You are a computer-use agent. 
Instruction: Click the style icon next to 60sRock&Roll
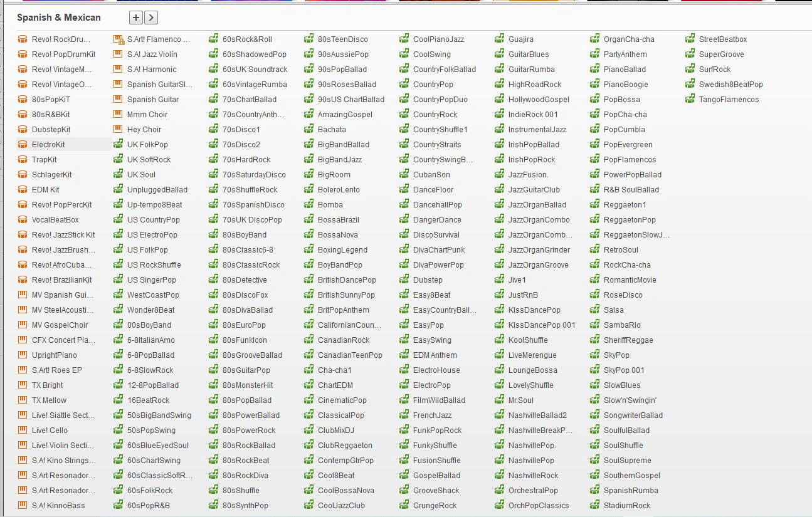213,39
